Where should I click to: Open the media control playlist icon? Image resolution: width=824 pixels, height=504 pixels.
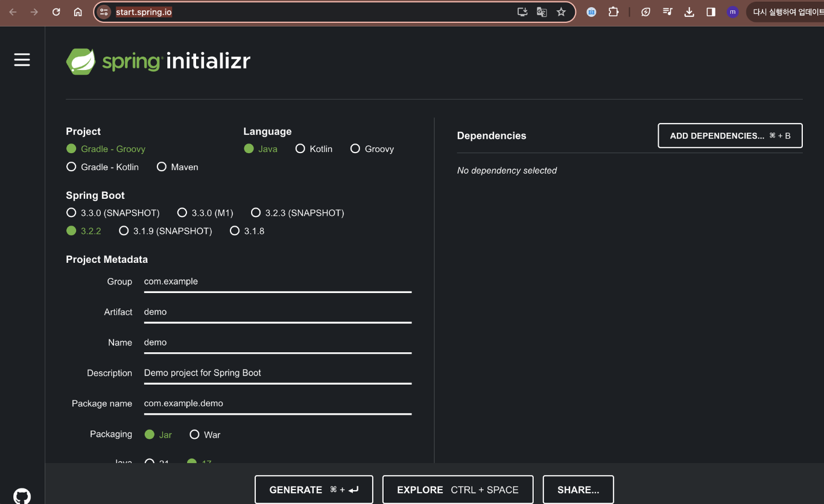(667, 12)
